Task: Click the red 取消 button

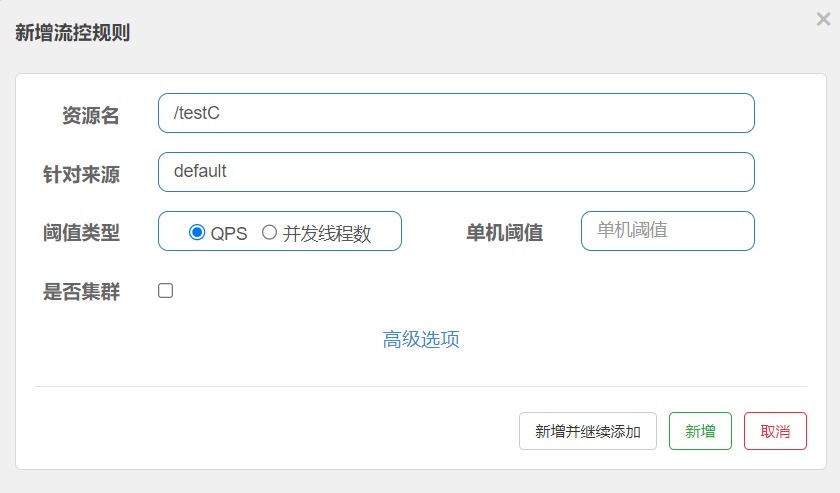Action: coord(775,431)
